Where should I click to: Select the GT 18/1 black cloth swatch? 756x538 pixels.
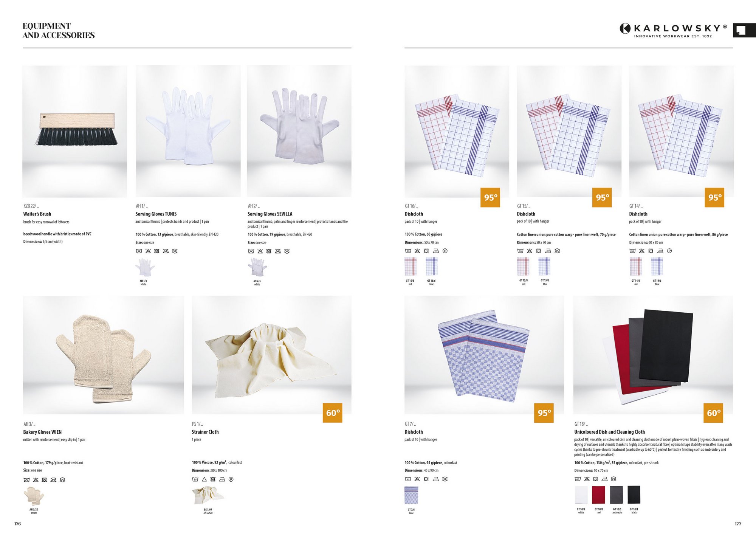634,495
